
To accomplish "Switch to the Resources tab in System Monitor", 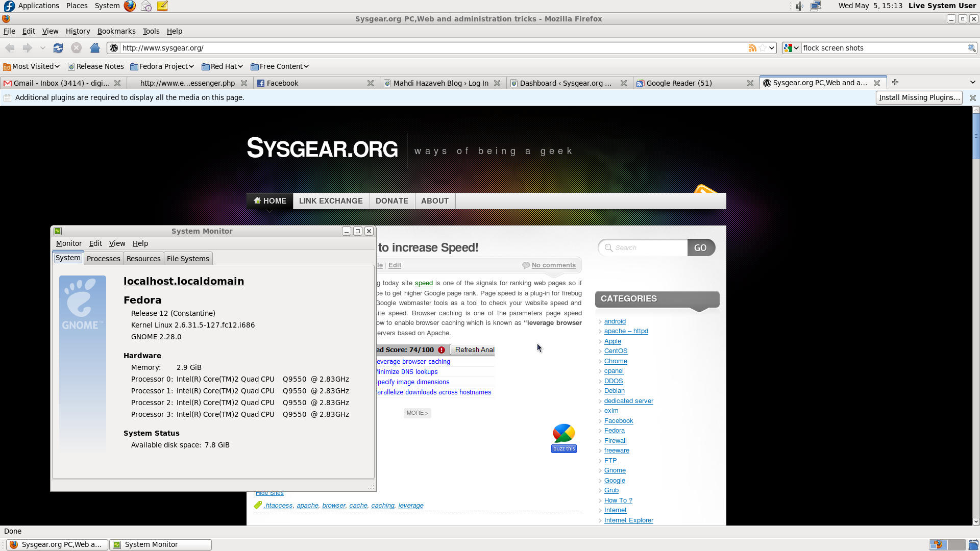I will 143,259.
